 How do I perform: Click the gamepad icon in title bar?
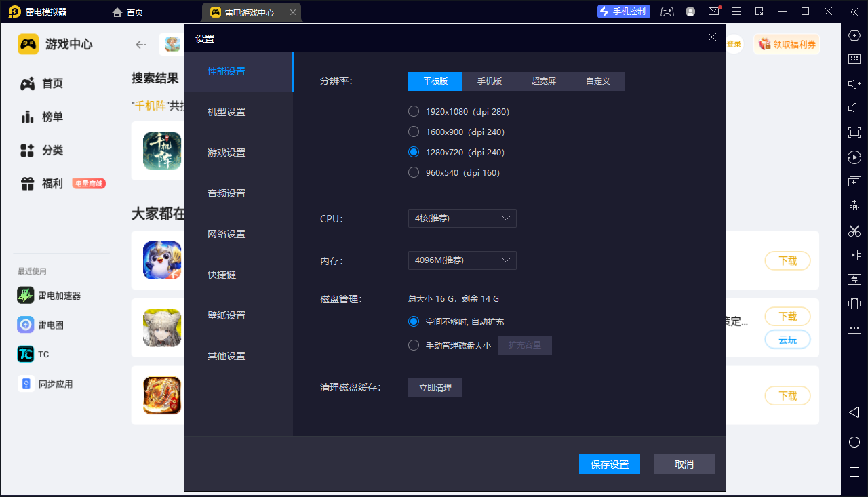[667, 12]
